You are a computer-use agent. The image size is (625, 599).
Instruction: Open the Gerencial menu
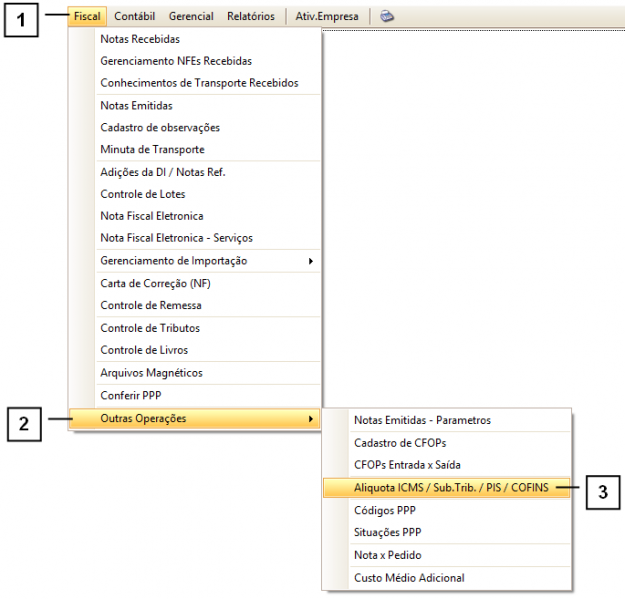[191, 17]
